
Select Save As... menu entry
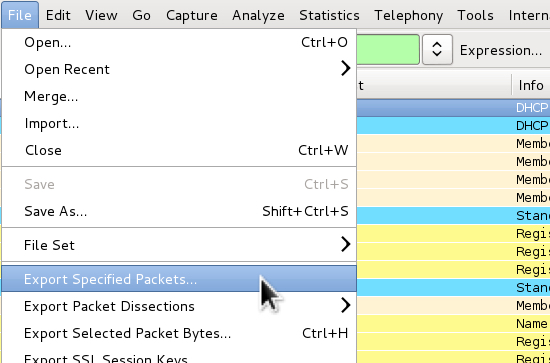179,211
